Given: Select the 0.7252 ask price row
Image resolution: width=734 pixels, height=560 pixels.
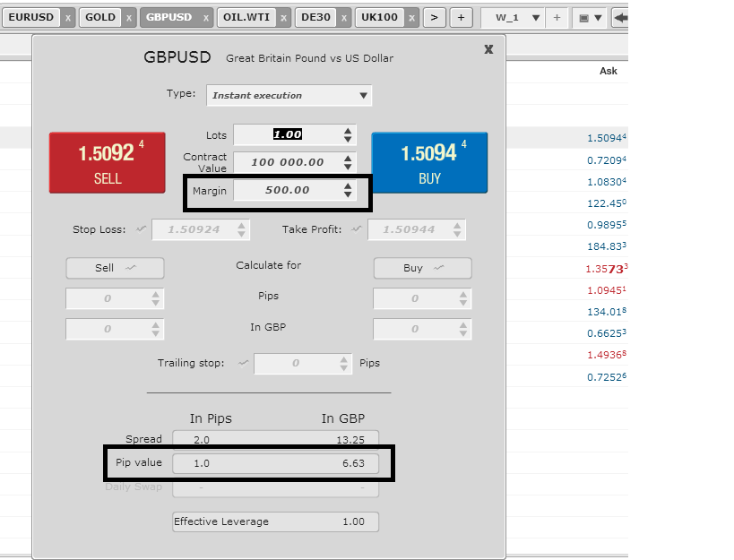Looking at the screenshot, I should (x=607, y=377).
